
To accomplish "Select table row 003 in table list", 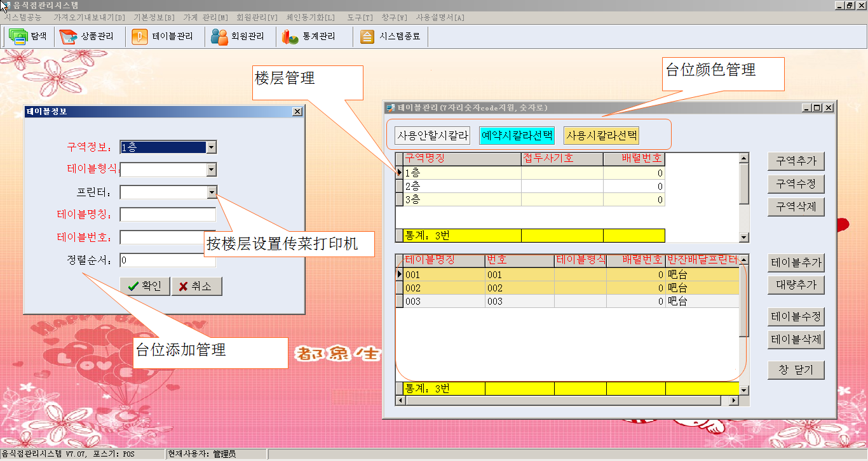I will [444, 302].
